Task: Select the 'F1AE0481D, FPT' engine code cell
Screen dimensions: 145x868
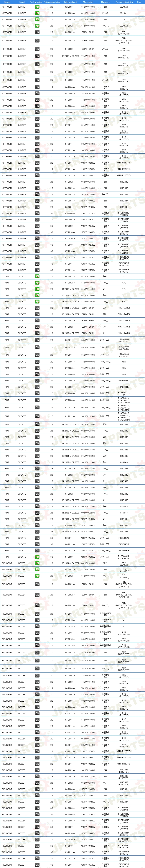Action: [x=124, y=393]
